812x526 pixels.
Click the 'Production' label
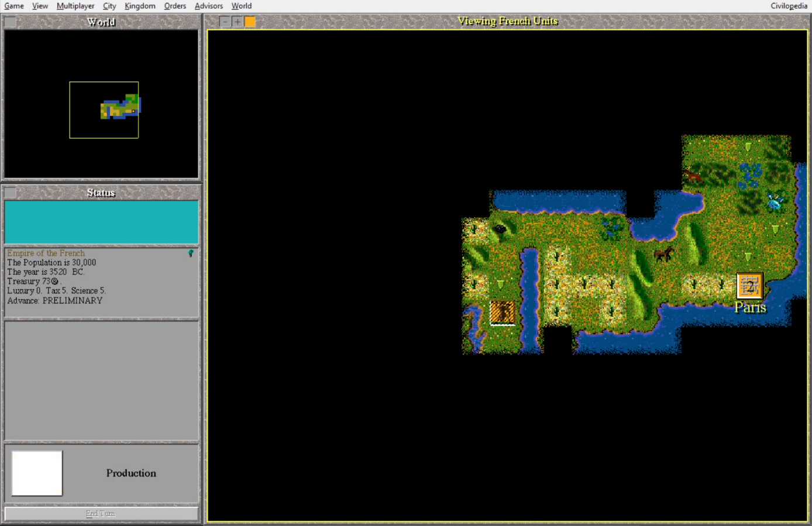point(131,473)
